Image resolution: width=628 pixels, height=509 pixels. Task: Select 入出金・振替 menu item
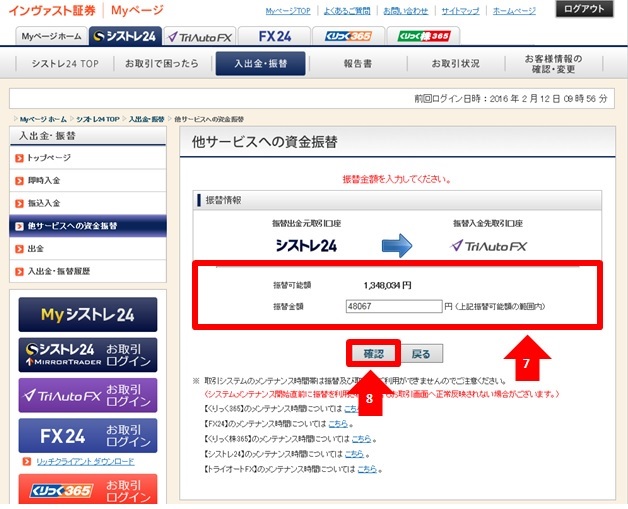260,64
